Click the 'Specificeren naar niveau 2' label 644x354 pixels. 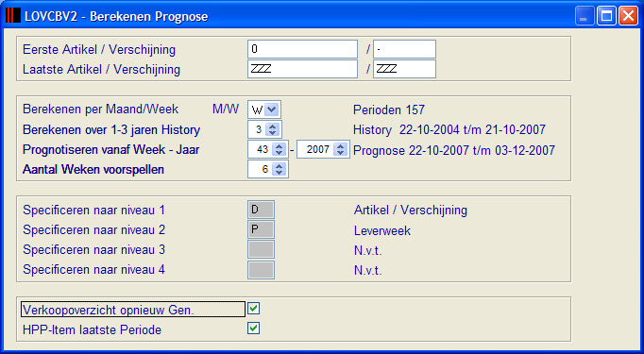click(94, 230)
